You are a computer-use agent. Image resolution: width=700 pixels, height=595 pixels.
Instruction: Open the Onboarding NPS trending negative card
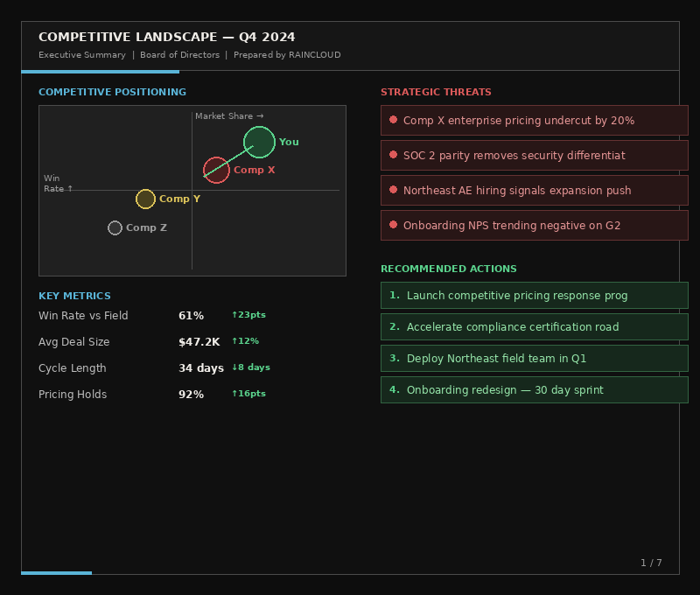(534, 226)
